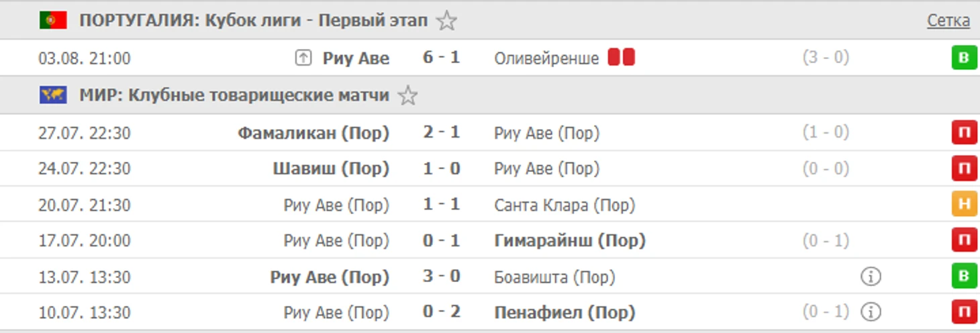Open ПОРТУГАЛИЯ: Кубок лиги league header
Screen dimensions: 980x333
[x=254, y=21]
